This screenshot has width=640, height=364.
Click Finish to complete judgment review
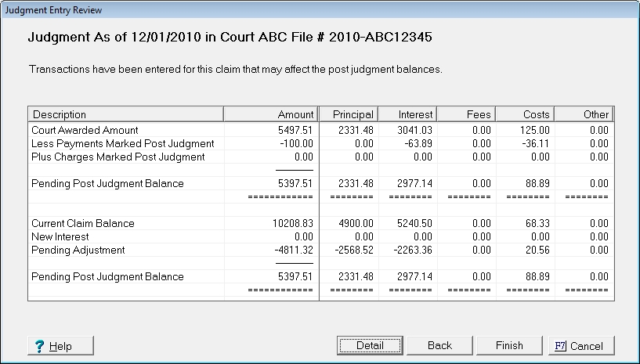point(509,345)
